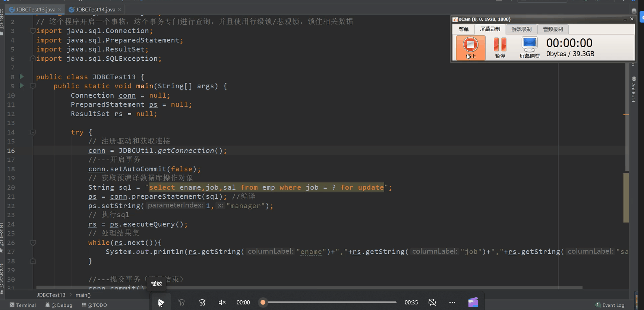Image resolution: width=644 pixels, height=310 pixels.
Task: Open the more options ellipsis in player
Action: (x=452, y=302)
